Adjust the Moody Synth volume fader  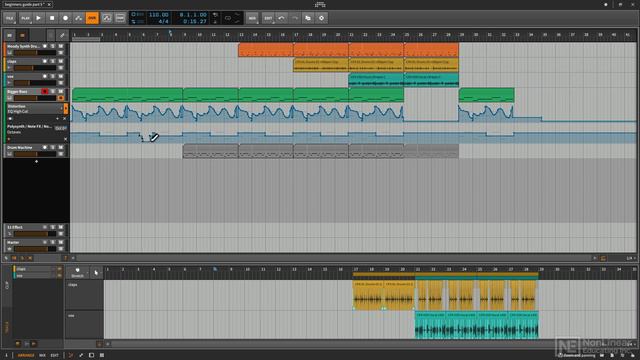tap(36, 53)
